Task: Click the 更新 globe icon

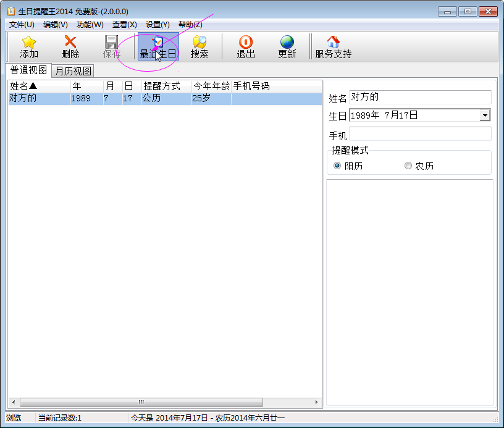Action: (287, 42)
